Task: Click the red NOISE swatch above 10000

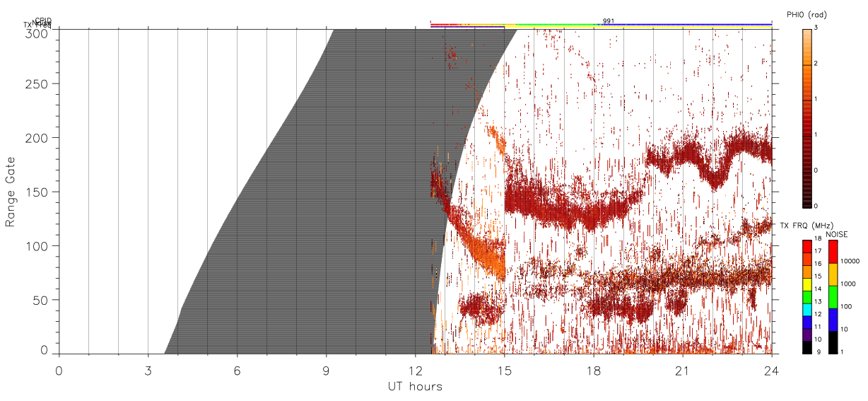Action: 833,251
